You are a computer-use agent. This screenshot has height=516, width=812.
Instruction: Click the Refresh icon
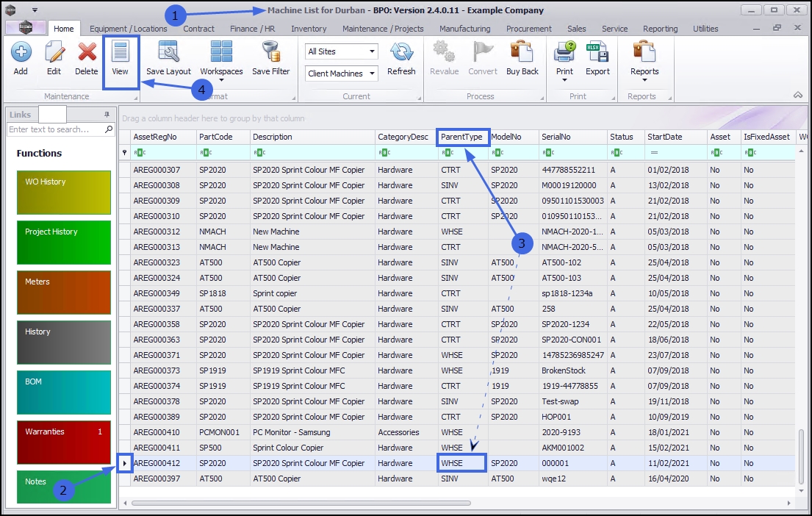401,53
